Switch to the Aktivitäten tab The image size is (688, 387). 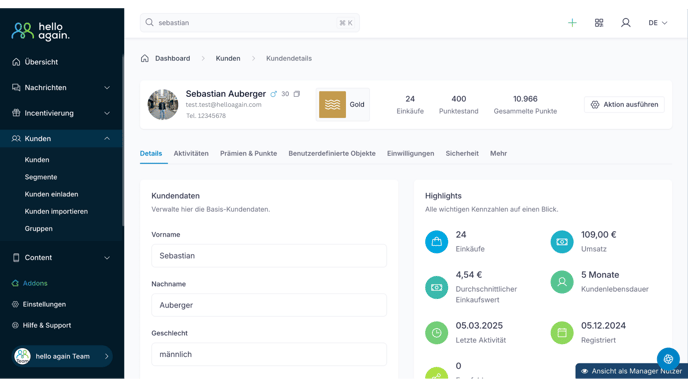coord(191,154)
